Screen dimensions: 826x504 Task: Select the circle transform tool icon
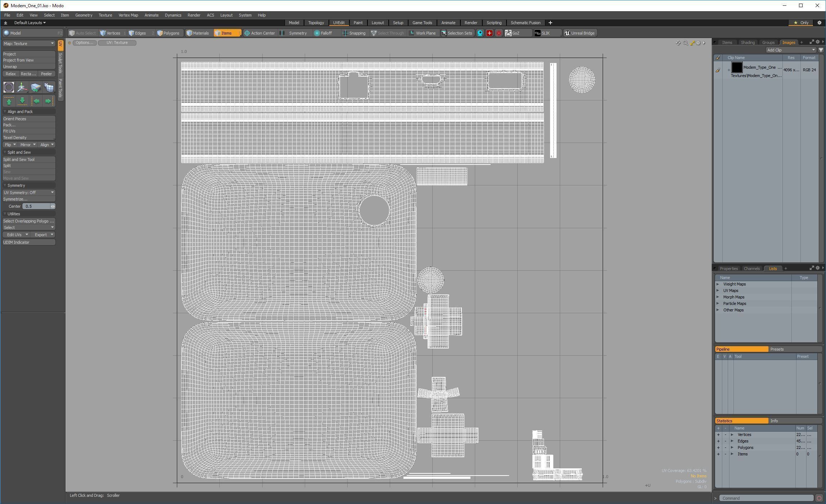coord(9,87)
